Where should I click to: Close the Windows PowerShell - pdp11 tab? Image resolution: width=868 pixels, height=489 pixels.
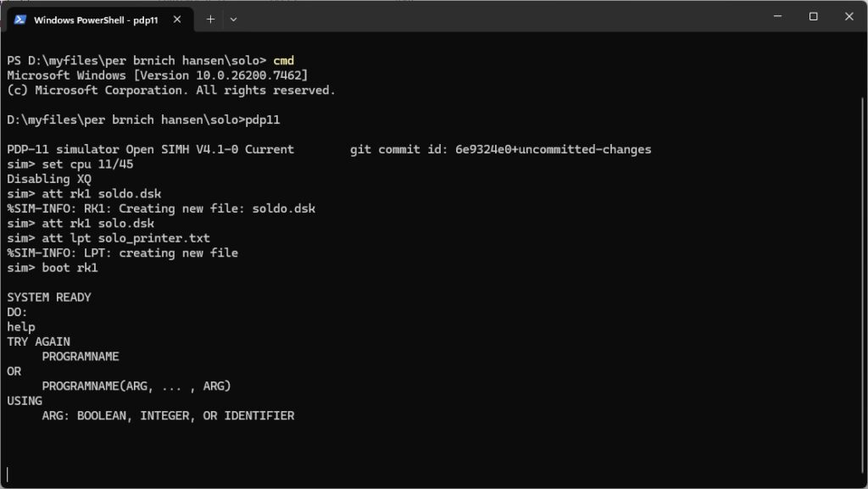tap(178, 19)
